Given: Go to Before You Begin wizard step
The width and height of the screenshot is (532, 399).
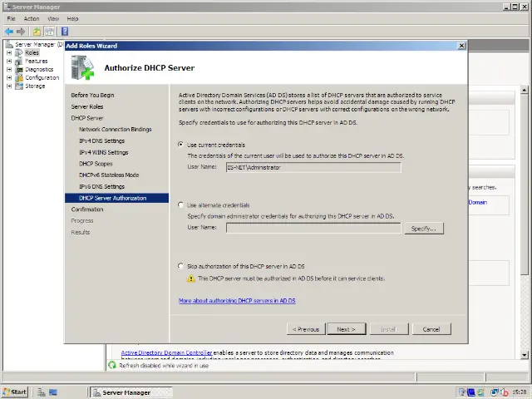Looking at the screenshot, I should (92, 95).
